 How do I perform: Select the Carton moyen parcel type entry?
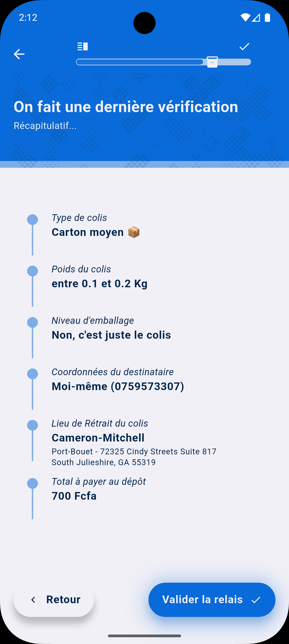(88, 232)
